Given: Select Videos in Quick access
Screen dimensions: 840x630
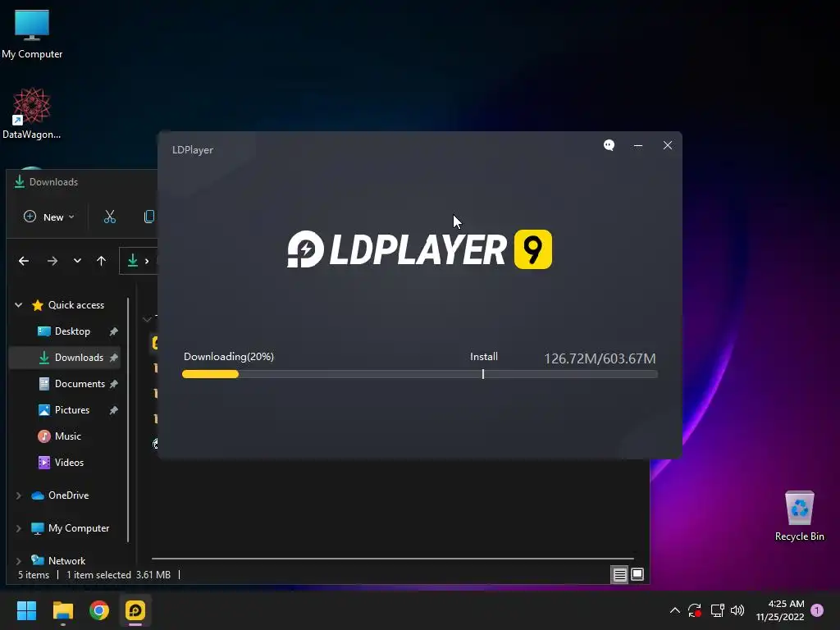Looking at the screenshot, I should (69, 463).
